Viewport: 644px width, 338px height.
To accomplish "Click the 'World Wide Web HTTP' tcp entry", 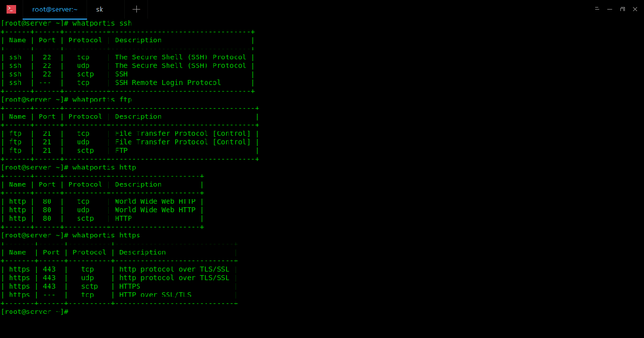I will [x=155, y=201].
